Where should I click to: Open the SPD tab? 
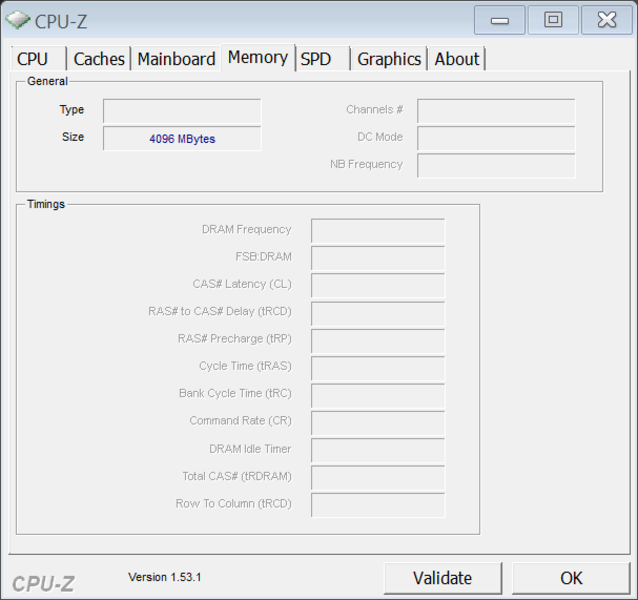tap(323, 59)
